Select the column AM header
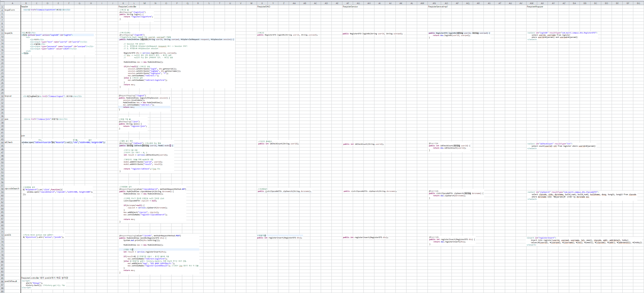This screenshot has width=644, height=293. (422, 3)
